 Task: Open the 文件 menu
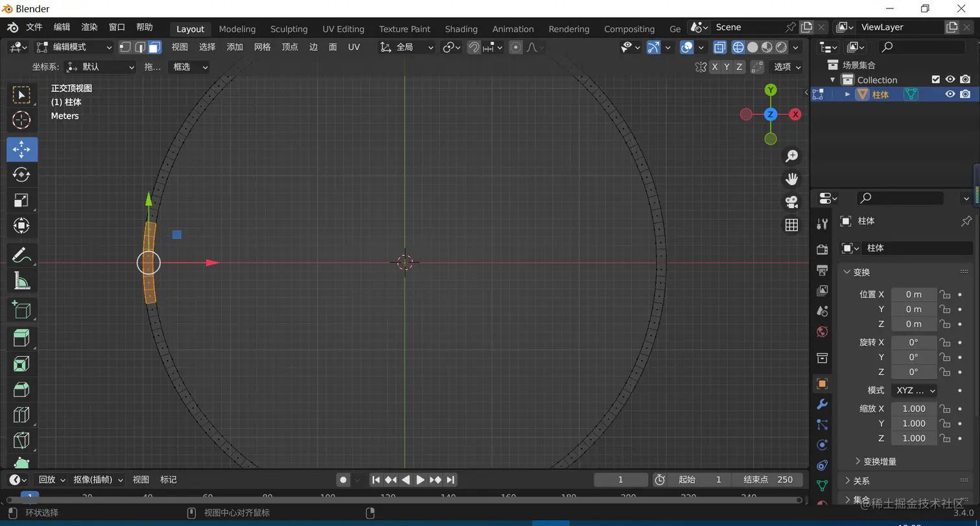click(34, 27)
